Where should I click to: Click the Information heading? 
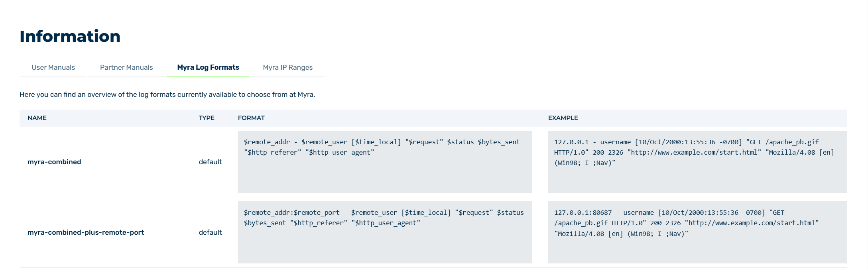pyautogui.click(x=70, y=36)
